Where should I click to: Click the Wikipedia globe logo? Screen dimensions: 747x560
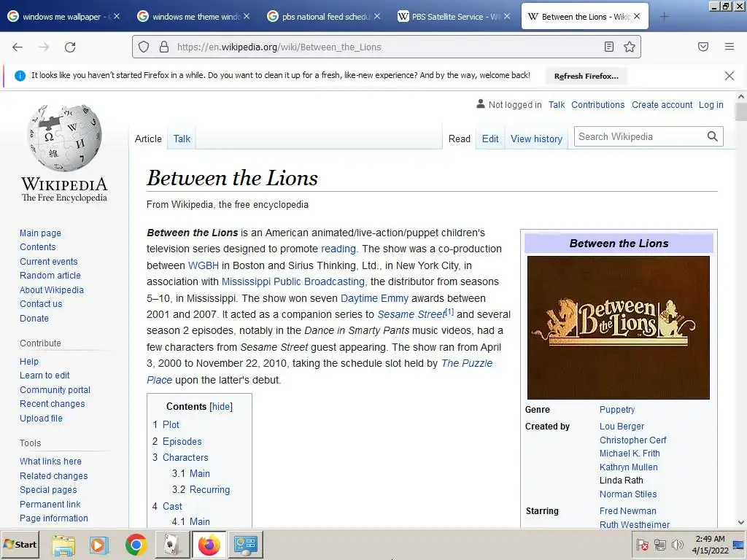coord(65,138)
